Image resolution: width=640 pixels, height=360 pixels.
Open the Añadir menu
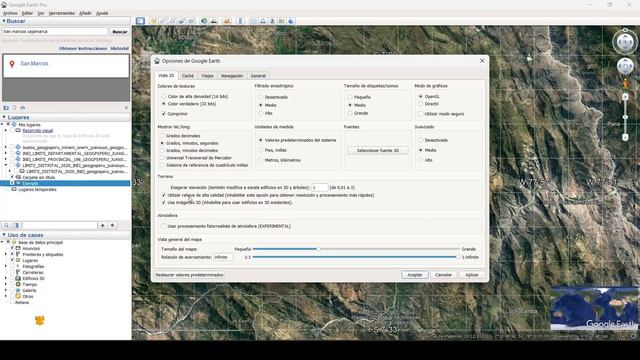pos(85,13)
